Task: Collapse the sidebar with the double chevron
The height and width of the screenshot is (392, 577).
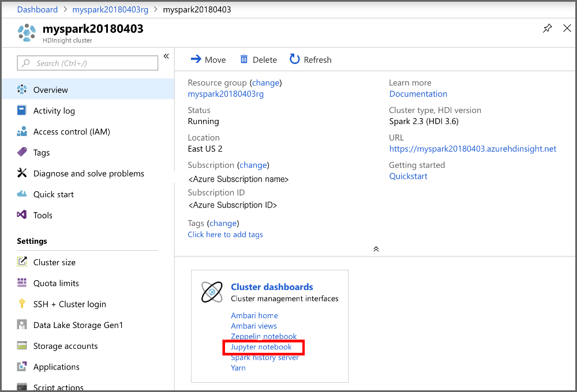Action: (166, 56)
